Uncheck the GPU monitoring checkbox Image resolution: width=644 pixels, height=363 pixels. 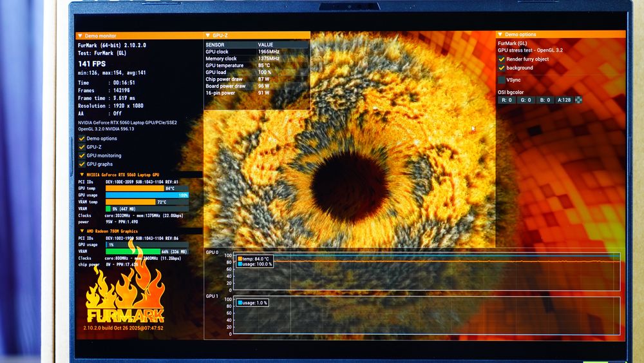82,155
